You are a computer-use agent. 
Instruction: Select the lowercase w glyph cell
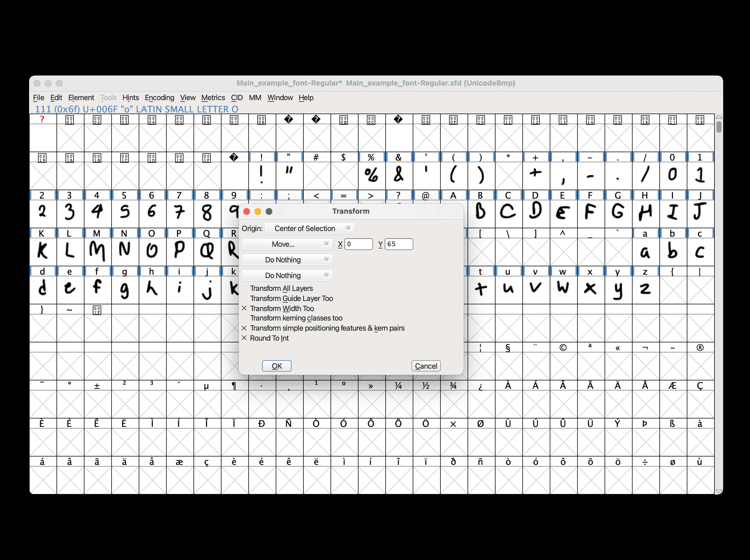(x=563, y=290)
